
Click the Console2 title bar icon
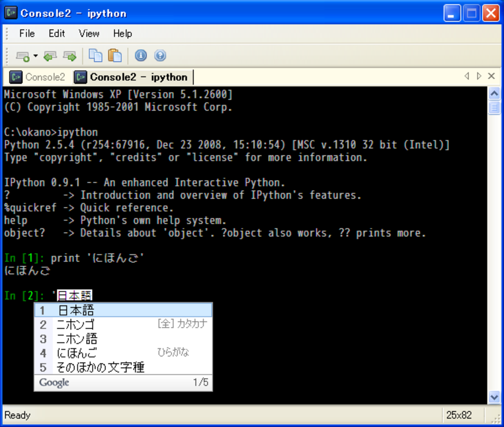pyautogui.click(x=11, y=13)
